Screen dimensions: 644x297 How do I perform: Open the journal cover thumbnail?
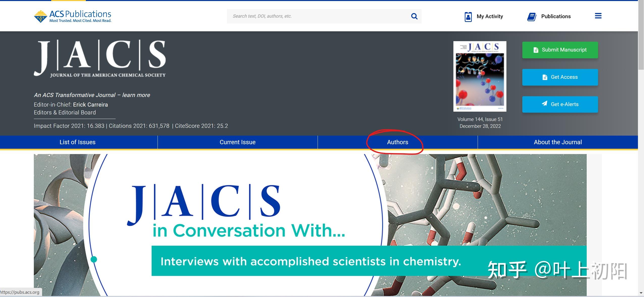pyautogui.click(x=480, y=76)
